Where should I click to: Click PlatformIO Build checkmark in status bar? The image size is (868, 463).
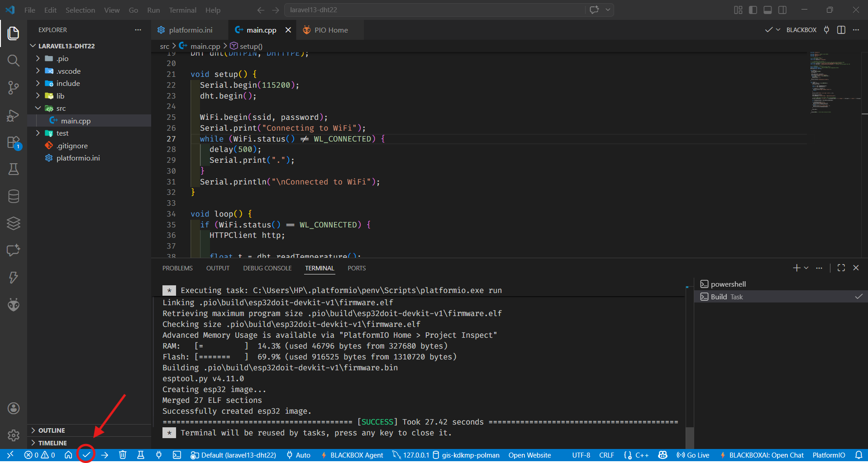[x=86, y=455]
